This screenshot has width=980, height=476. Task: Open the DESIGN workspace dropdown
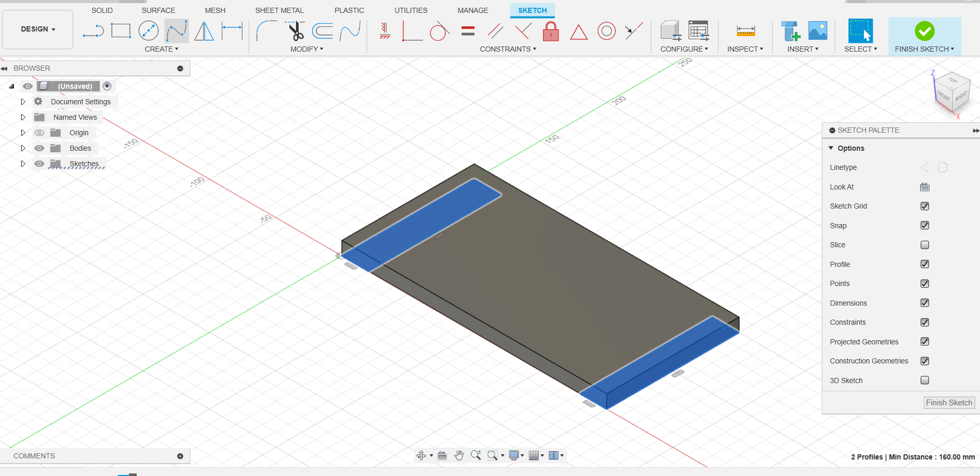coord(38,29)
